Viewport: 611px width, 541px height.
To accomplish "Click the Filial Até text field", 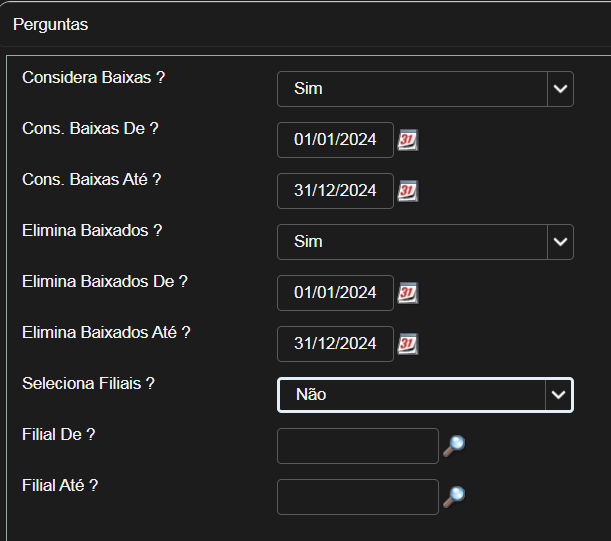I will click(357, 497).
